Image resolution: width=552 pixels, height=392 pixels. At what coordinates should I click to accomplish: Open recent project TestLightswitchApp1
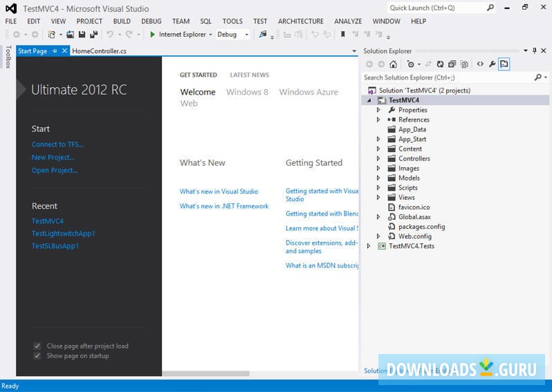63,233
